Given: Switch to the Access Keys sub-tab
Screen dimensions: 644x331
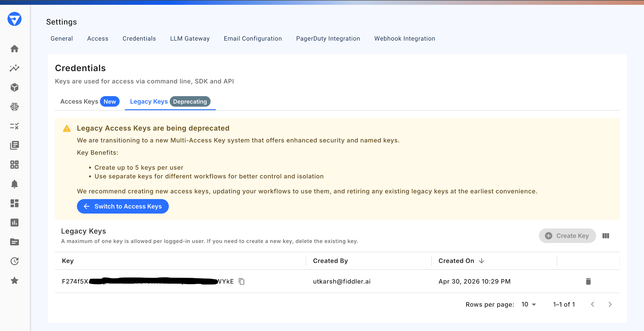Looking at the screenshot, I should pos(90,102).
